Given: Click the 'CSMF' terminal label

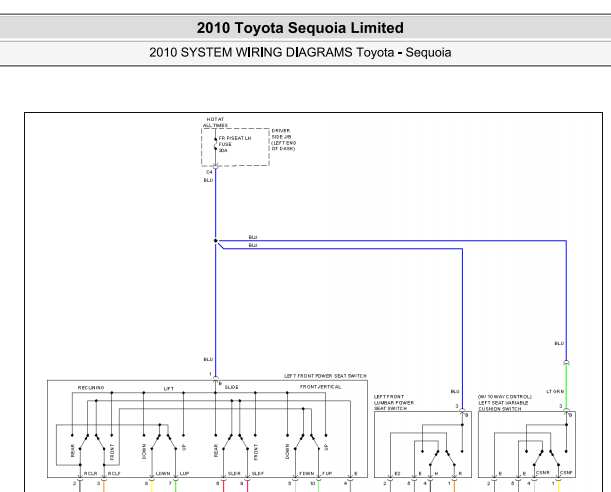Looking at the screenshot, I should tap(566, 473).
